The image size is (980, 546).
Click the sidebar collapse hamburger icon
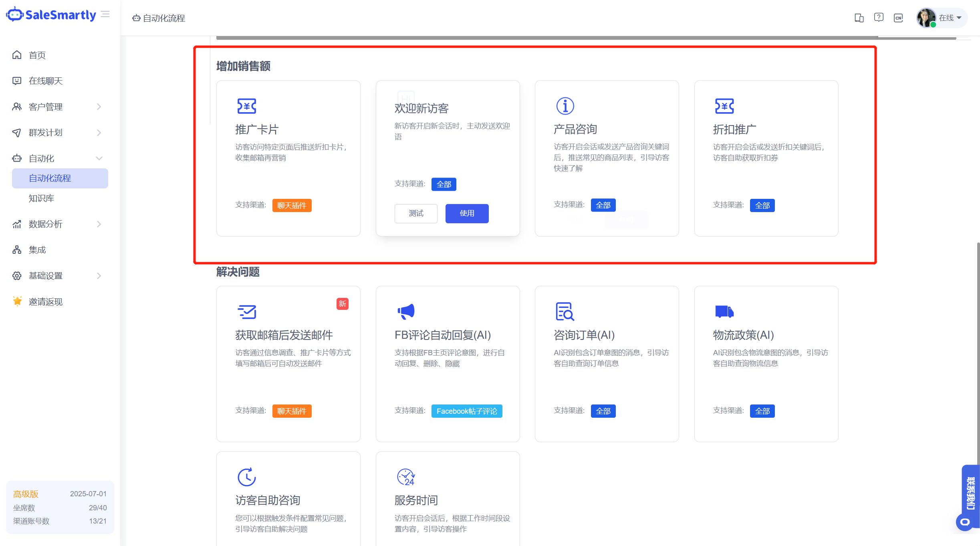105,14
